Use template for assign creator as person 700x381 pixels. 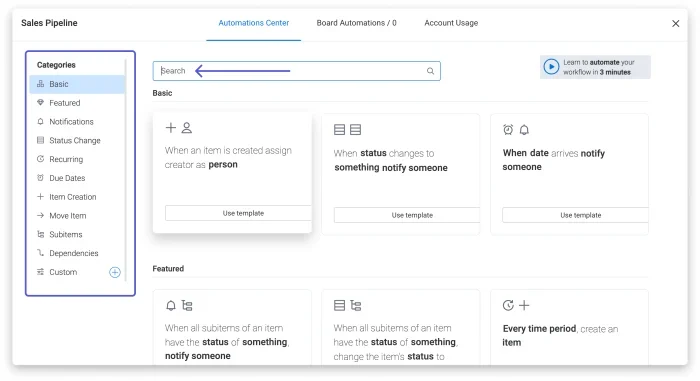[238, 213]
